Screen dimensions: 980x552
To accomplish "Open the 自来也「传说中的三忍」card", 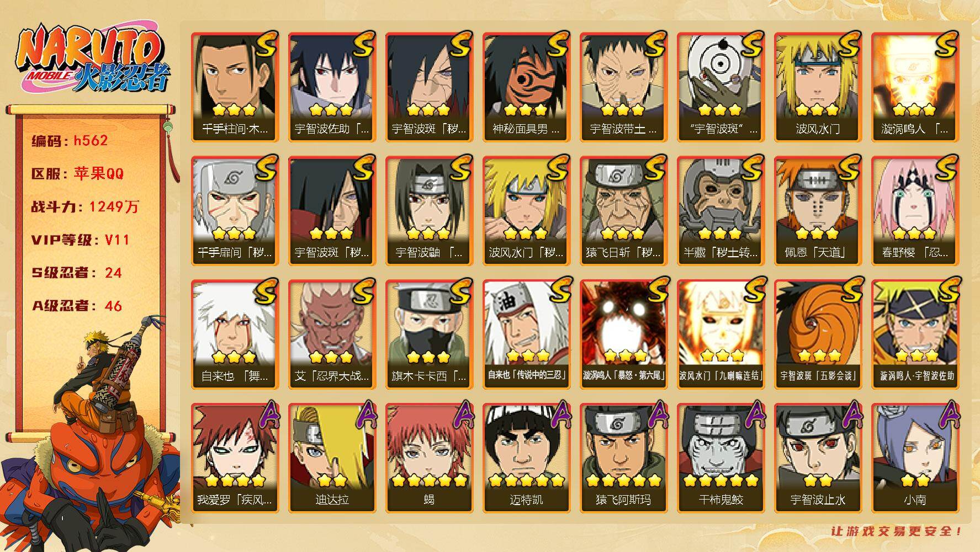I will 526,334.
